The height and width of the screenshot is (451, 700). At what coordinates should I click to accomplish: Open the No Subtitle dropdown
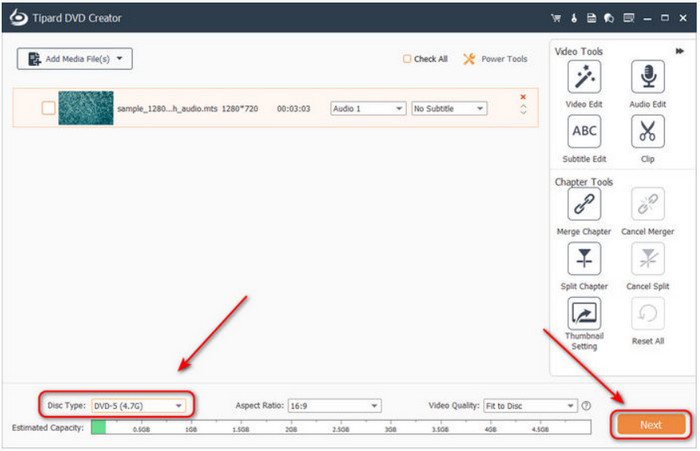[x=449, y=108]
